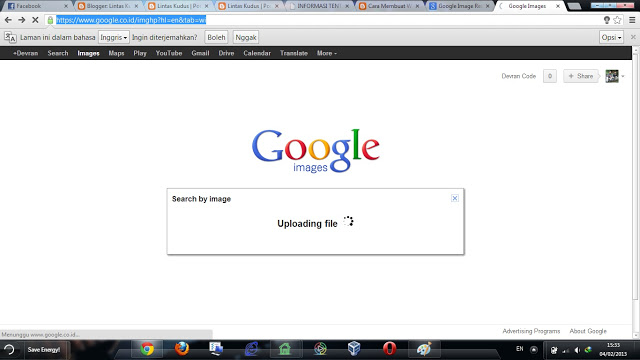This screenshot has width=640, height=360.
Task: Open Maps in the Google bar
Action: 116,53
